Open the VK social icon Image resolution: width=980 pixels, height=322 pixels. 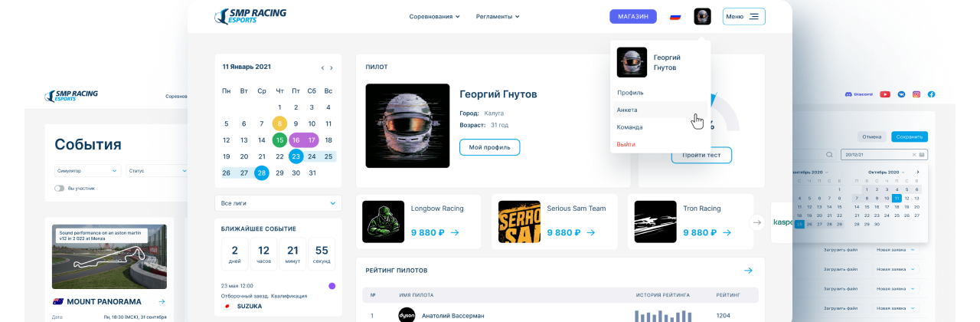pyautogui.click(x=902, y=94)
